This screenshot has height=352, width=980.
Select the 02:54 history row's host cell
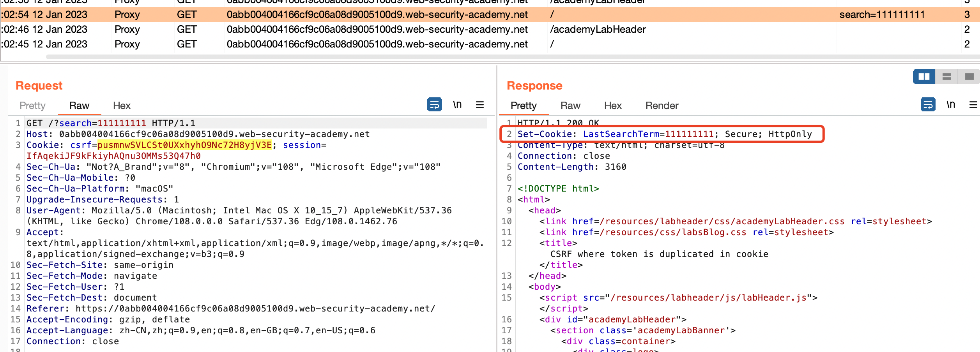click(377, 14)
